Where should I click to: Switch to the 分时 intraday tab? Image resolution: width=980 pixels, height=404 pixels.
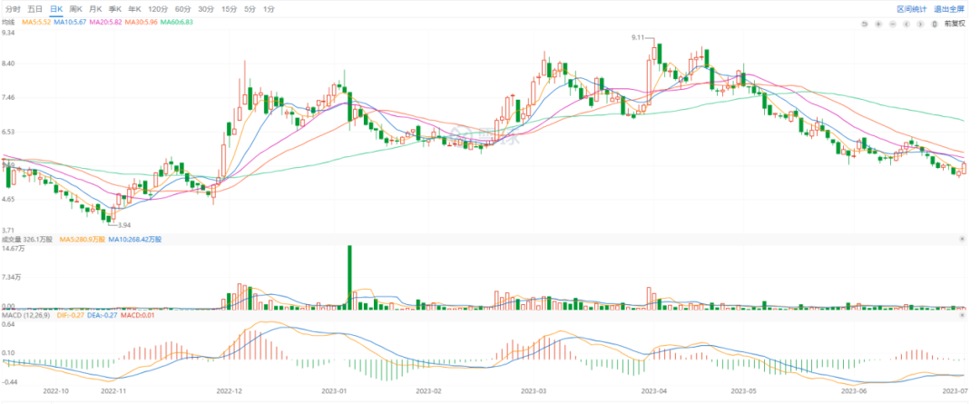tap(13, 8)
